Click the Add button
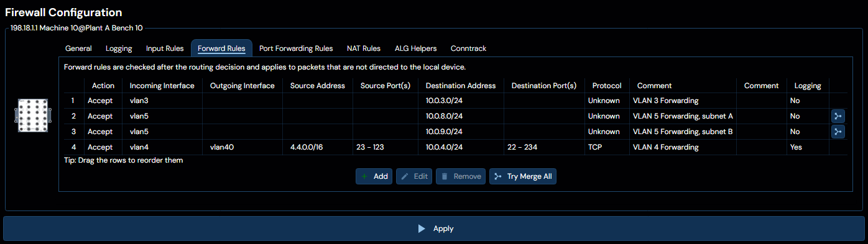 [x=374, y=176]
